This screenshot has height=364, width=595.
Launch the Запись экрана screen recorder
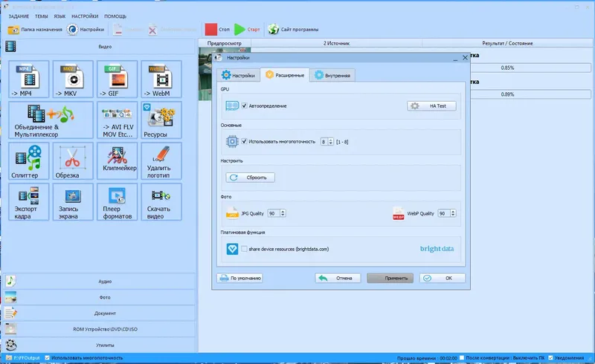(x=73, y=202)
